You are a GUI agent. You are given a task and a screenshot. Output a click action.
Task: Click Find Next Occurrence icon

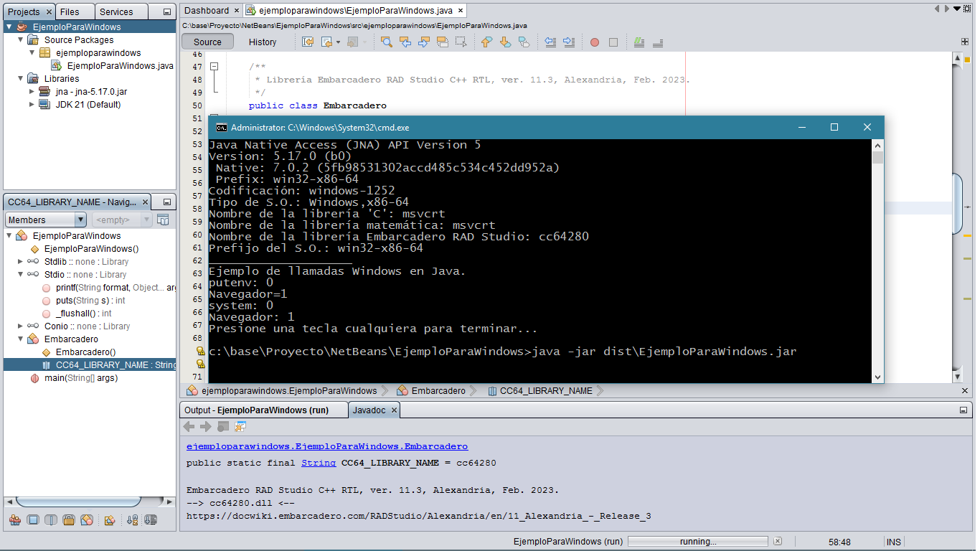pyautogui.click(x=424, y=42)
